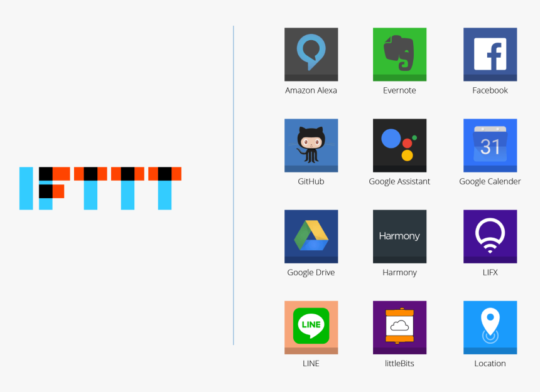Open the Amazon Alexa service icon

click(x=311, y=55)
